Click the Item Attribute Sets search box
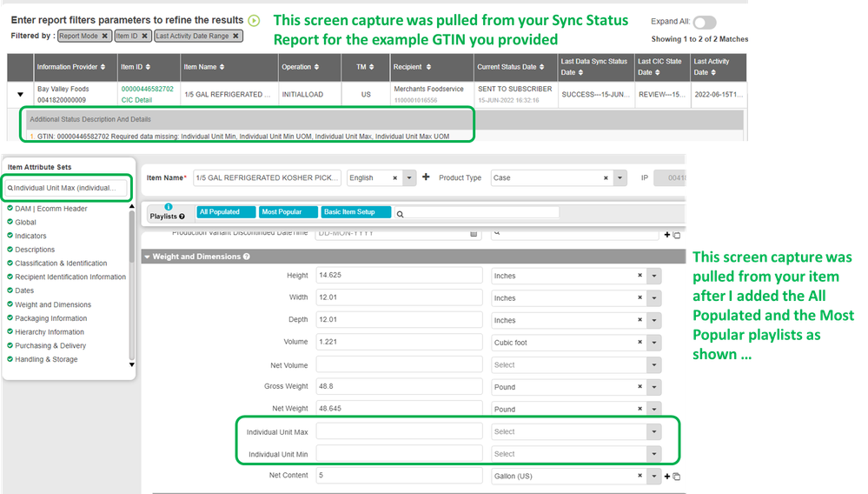 (66, 189)
